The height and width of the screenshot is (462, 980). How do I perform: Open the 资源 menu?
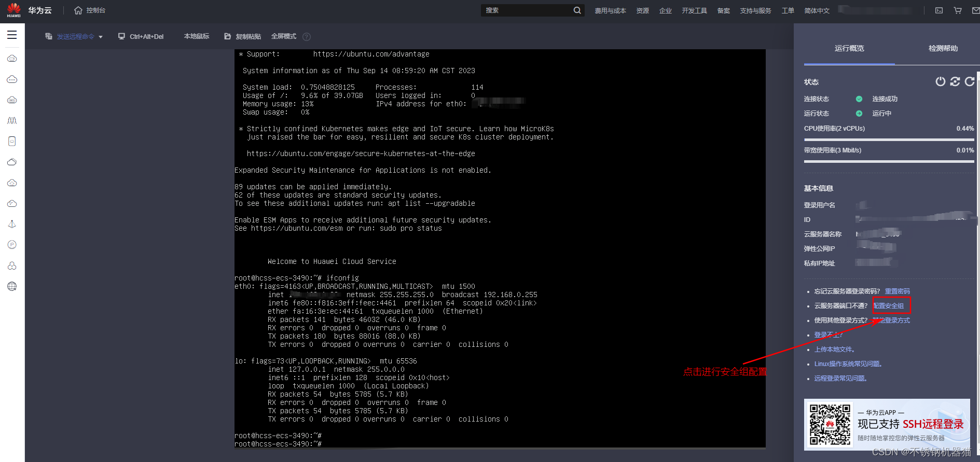tap(643, 11)
